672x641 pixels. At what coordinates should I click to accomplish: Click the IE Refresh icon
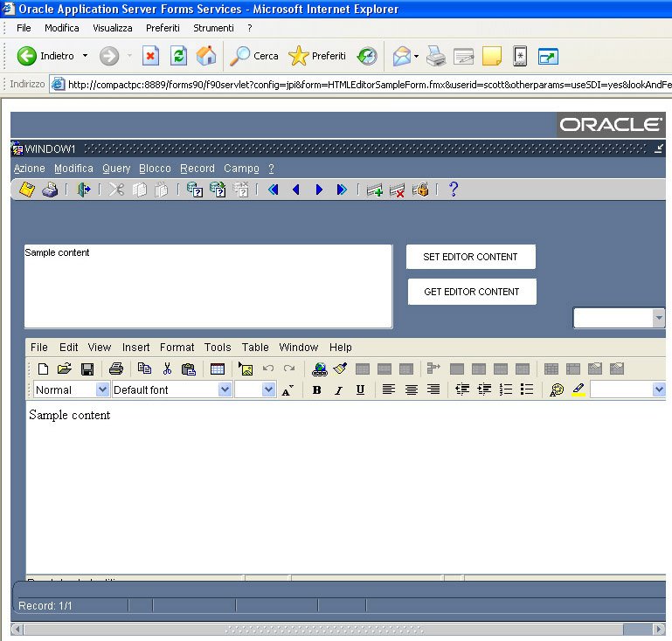pyautogui.click(x=179, y=56)
